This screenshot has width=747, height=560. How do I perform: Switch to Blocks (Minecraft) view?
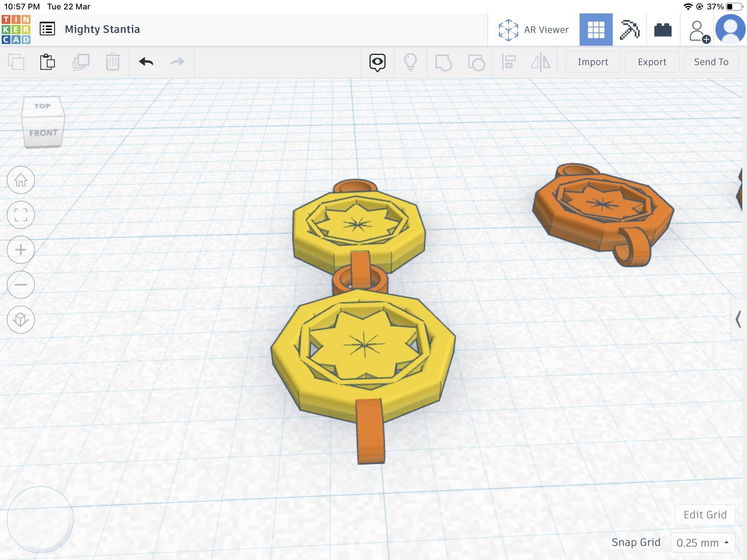[x=631, y=29]
